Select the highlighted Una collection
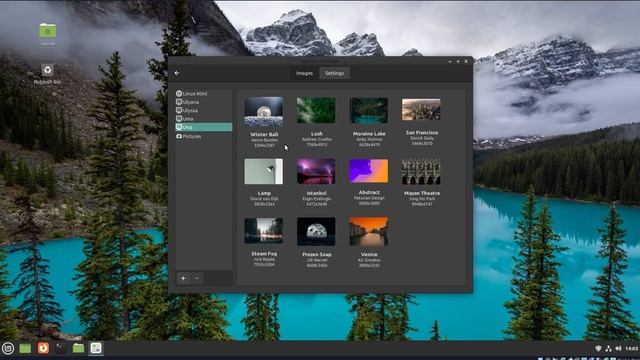Screen dimensions: 640x360 [x=203, y=127]
